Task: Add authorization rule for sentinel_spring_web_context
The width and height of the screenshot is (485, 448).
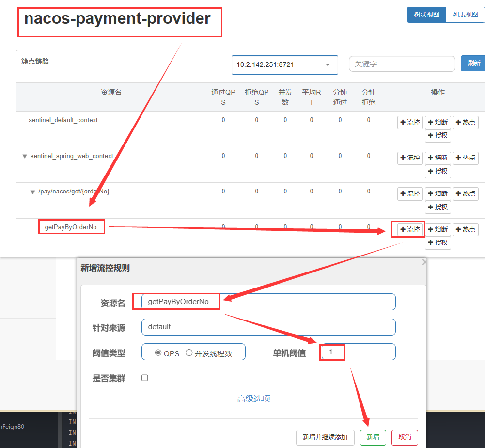Action: 438,171
